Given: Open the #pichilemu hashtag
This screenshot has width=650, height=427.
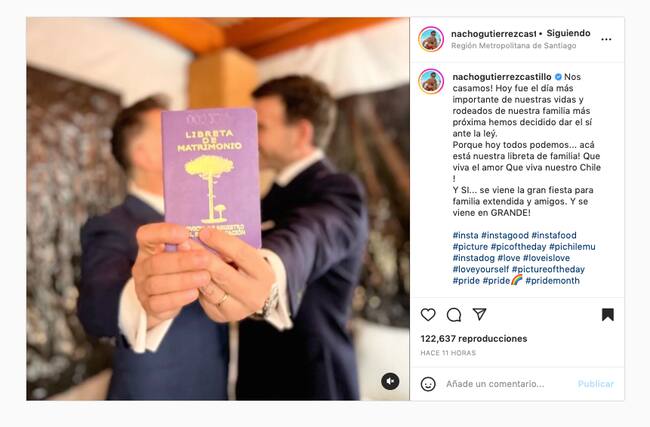Looking at the screenshot, I should click(x=572, y=247).
